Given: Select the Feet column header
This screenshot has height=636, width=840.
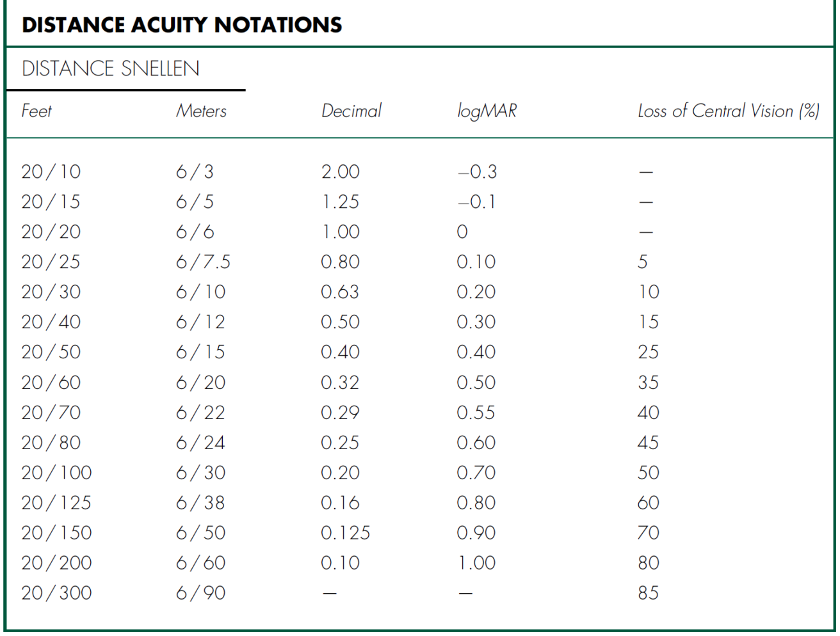Looking at the screenshot, I should 36,111.
